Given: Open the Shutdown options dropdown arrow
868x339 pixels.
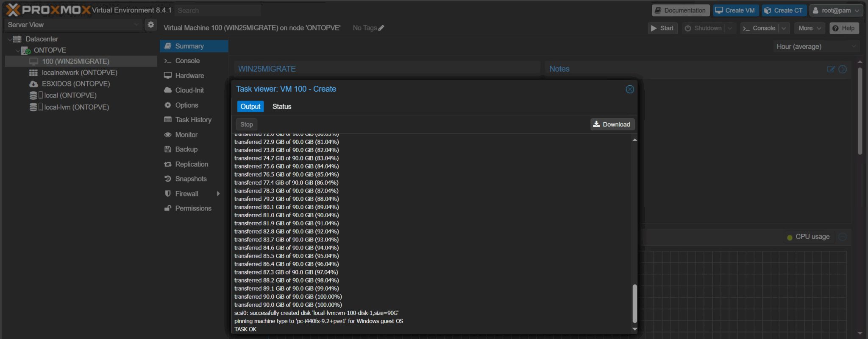Looking at the screenshot, I should [x=730, y=28].
